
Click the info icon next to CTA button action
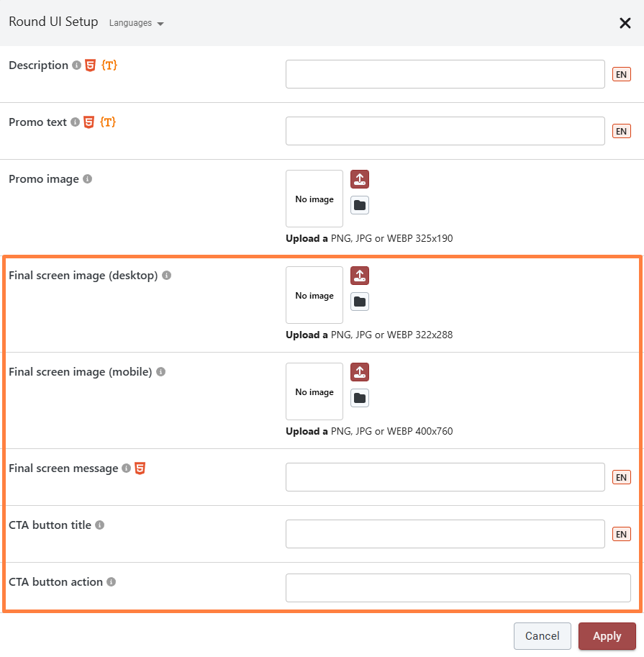pyautogui.click(x=112, y=582)
